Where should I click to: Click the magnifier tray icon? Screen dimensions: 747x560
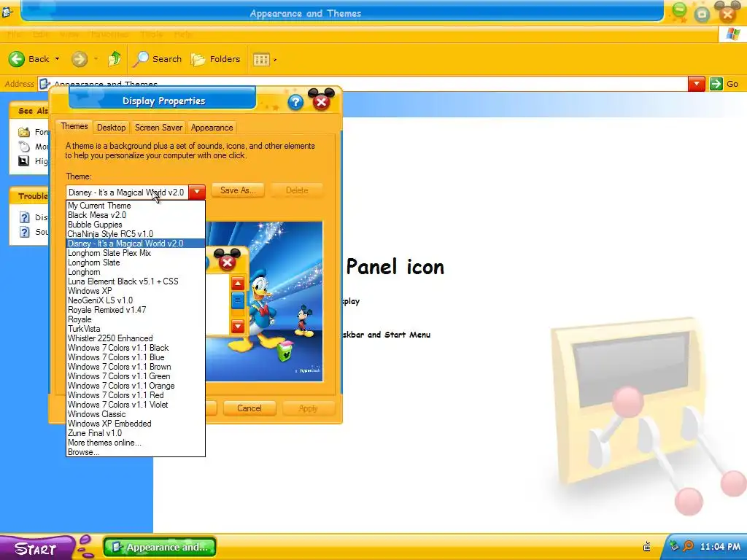pos(687,546)
